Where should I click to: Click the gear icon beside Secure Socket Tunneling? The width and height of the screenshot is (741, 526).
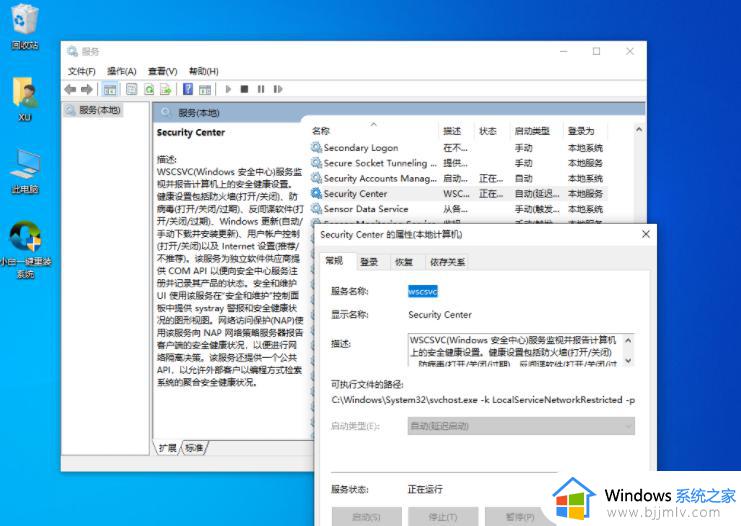coord(316,163)
